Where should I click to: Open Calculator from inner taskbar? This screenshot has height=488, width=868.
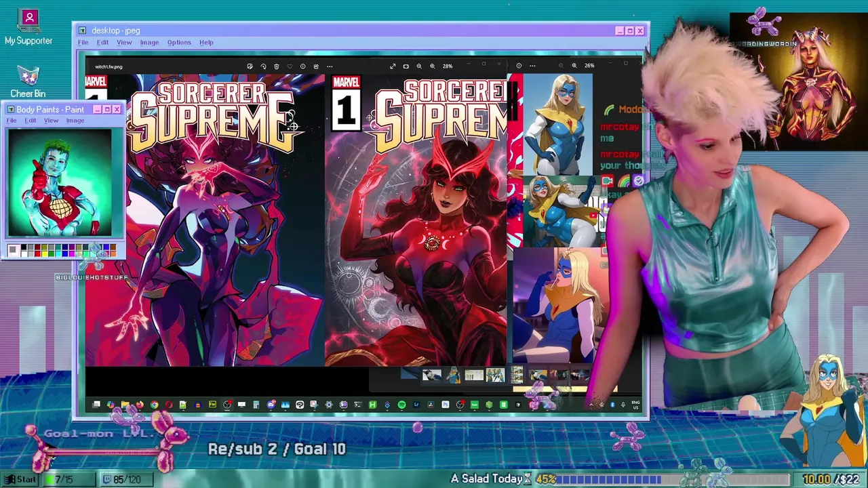(x=256, y=405)
